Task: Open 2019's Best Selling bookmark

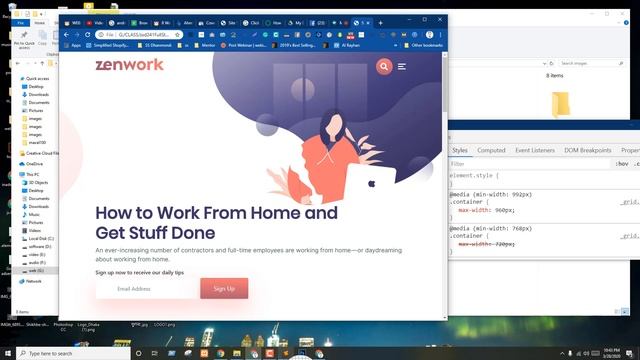Action: pyautogui.click(x=294, y=45)
